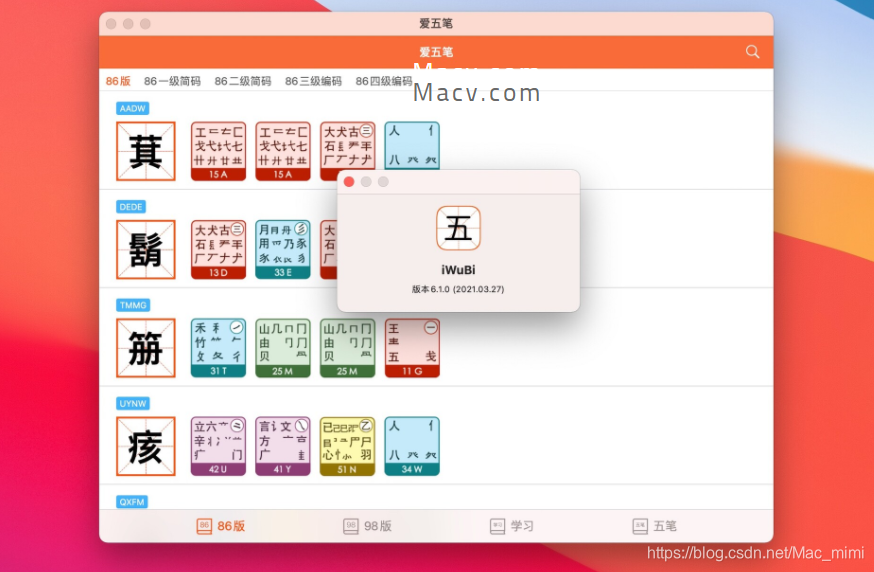874x572 pixels.
Task: Click the AADW code label
Action: (133, 108)
